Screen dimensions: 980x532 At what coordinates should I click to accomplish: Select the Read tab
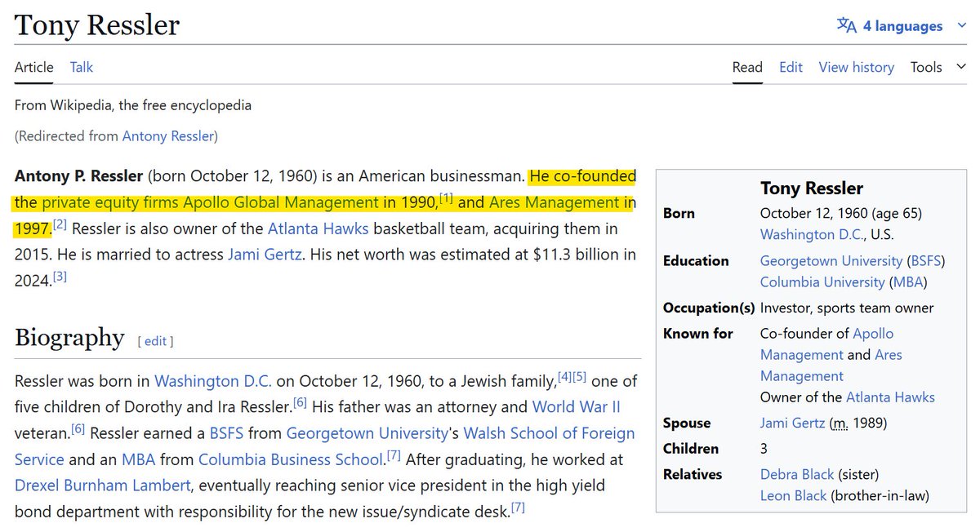coord(747,67)
